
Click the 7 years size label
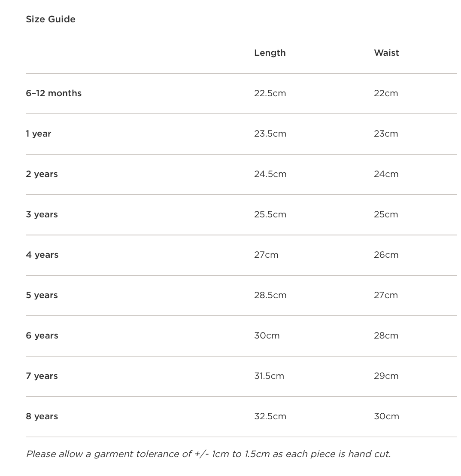42,376
